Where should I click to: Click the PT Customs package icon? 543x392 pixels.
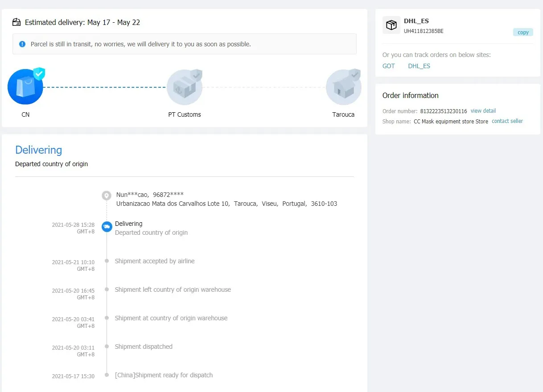click(x=184, y=87)
